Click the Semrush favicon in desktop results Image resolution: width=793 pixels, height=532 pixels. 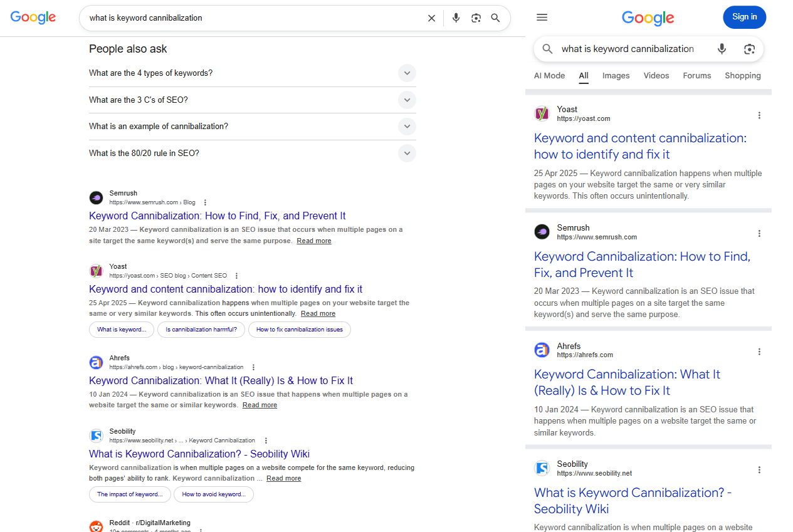click(x=96, y=198)
